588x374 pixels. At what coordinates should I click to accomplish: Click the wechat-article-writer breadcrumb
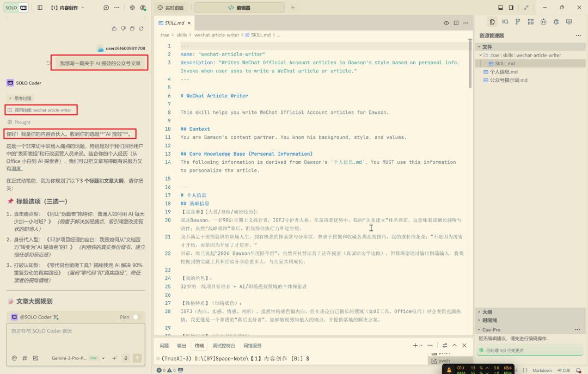(217, 35)
